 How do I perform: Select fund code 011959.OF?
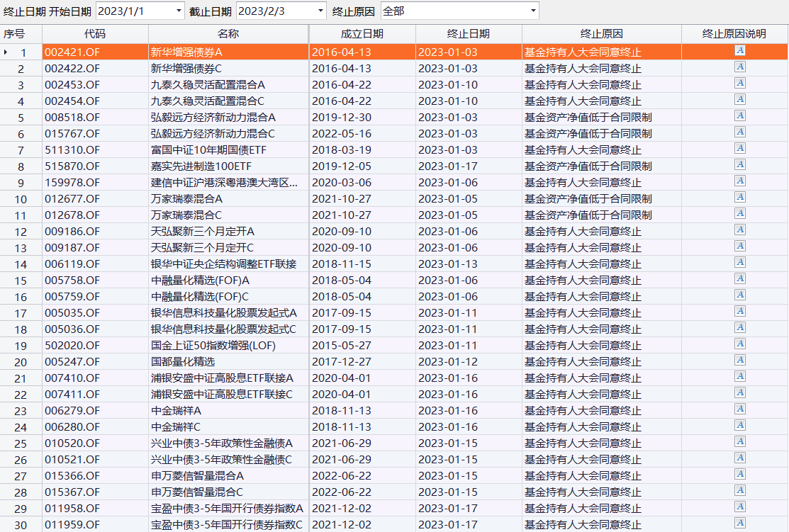72,524
